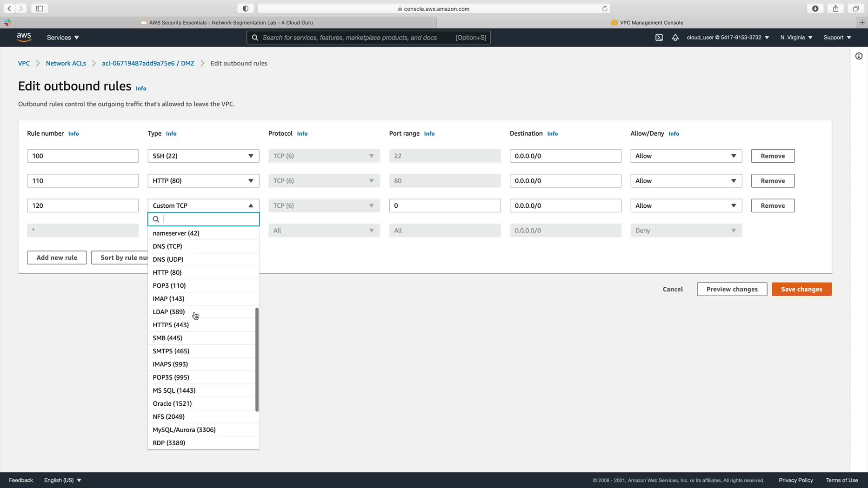This screenshot has width=868, height=488.
Task: Click the AWS logo home icon
Action: [24, 37]
